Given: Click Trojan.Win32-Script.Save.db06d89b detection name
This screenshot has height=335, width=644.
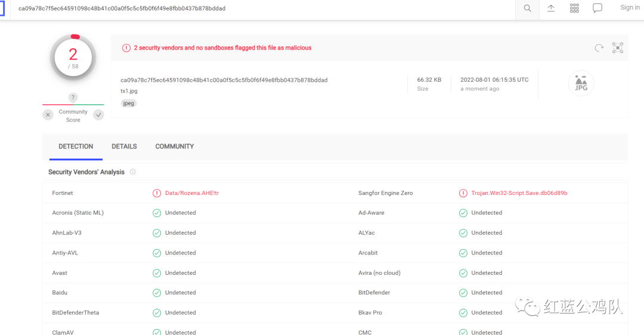Looking at the screenshot, I should pyautogui.click(x=519, y=193).
